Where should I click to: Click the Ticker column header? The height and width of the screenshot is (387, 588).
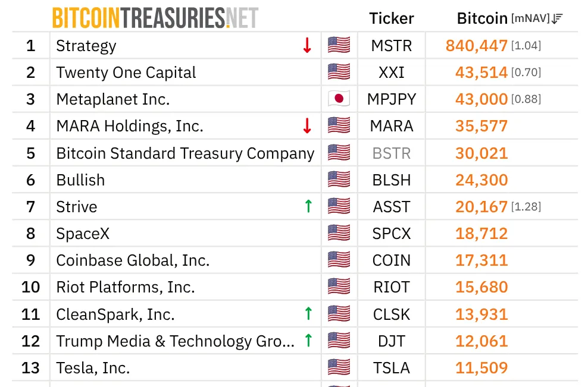click(x=392, y=18)
